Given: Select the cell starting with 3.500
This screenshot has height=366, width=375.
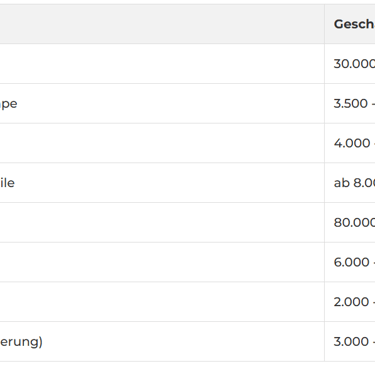Looking at the screenshot, I should tap(350, 103).
